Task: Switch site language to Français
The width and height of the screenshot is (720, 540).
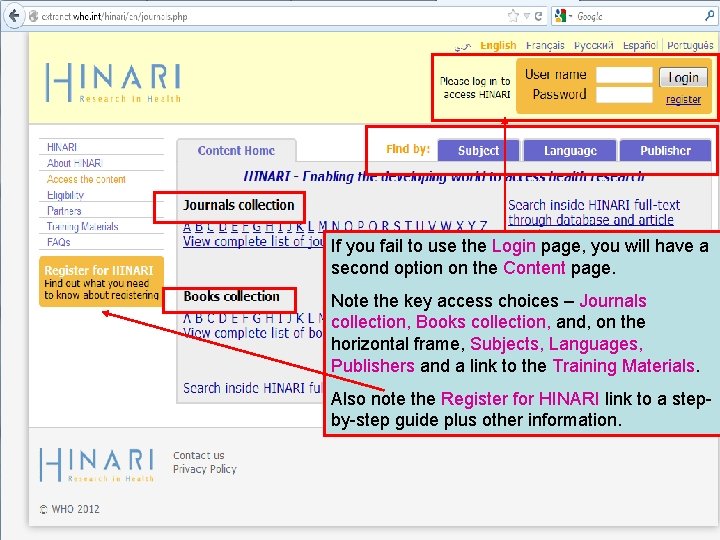Action: [545, 45]
